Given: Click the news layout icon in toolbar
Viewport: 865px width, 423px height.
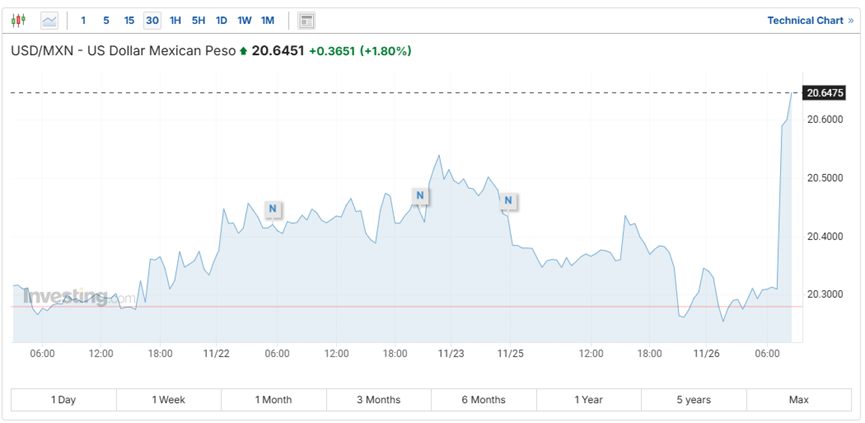Looking at the screenshot, I should (306, 20).
